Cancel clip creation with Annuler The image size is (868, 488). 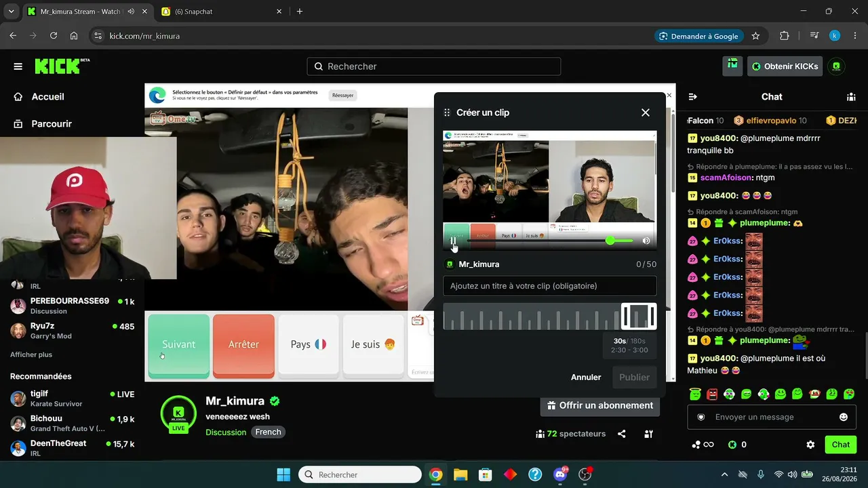[x=586, y=377]
